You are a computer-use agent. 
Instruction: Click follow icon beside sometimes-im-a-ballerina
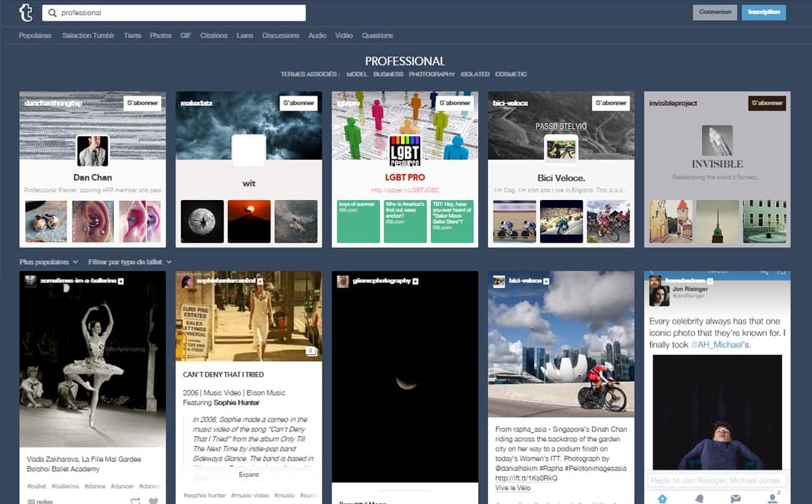tap(121, 281)
